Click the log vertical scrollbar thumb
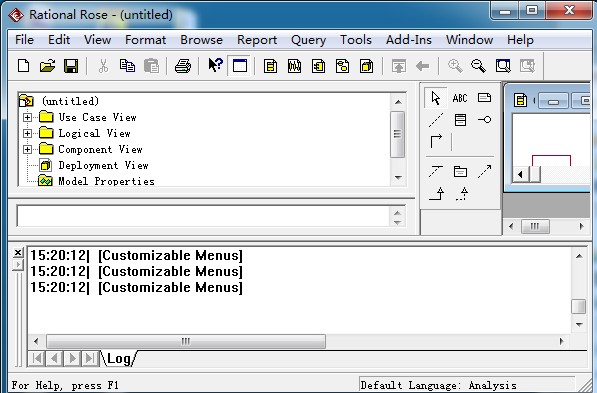 (x=579, y=307)
